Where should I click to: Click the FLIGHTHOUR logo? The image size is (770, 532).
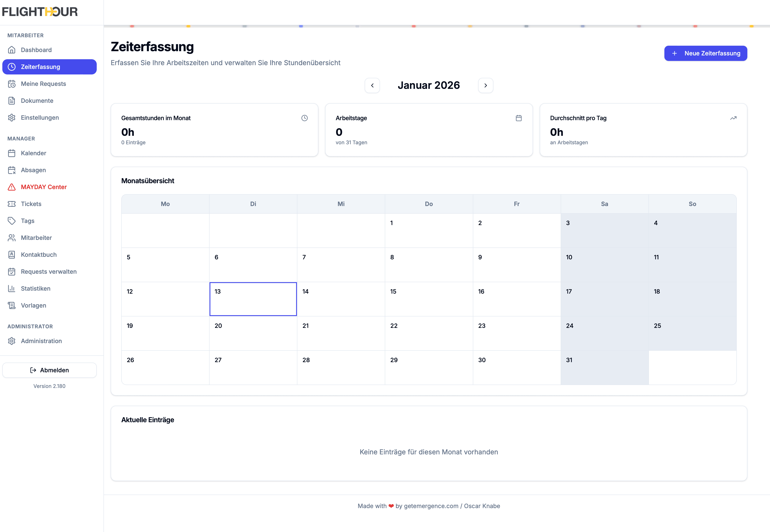[40, 12]
